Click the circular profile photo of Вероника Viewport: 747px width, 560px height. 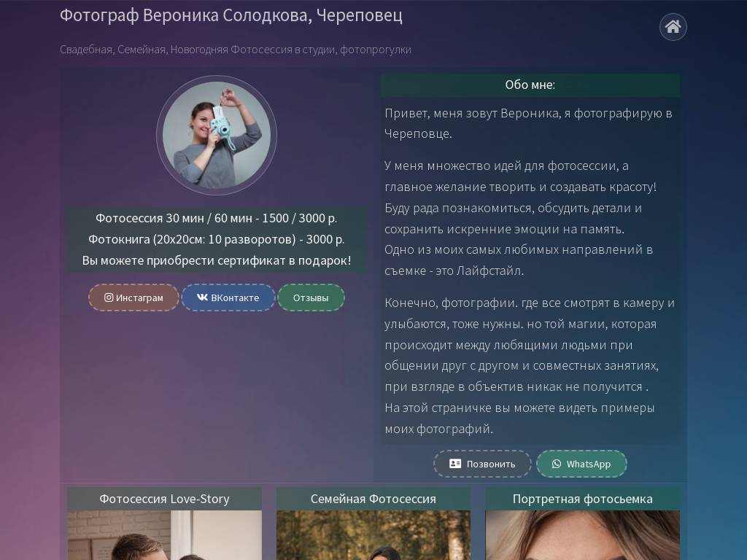217,136
